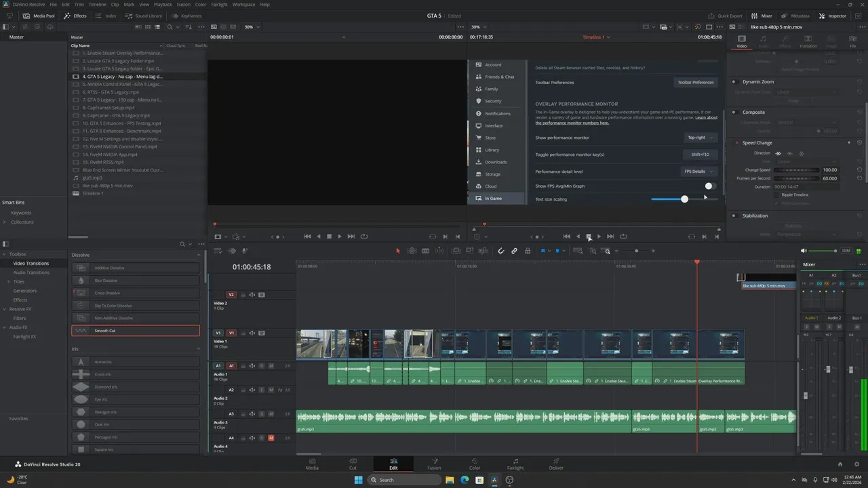This screenshot has width=868, height=488.
Task: Mute the Audio 4 track (M button)
Action: click(x=271, y=439)
